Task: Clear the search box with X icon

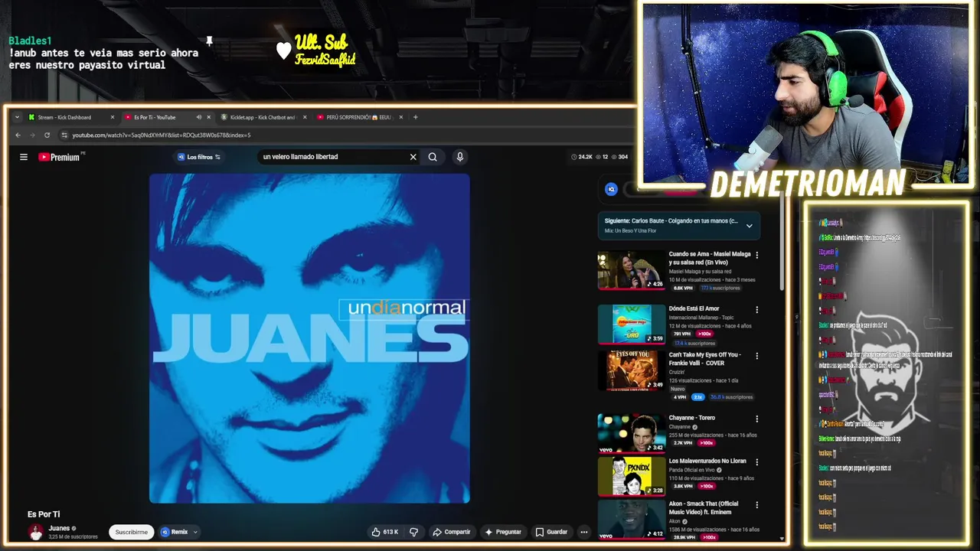Action: 413,157
